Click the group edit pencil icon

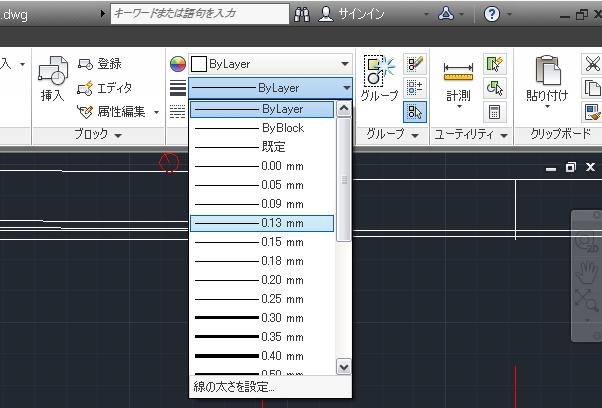(415, 64)
